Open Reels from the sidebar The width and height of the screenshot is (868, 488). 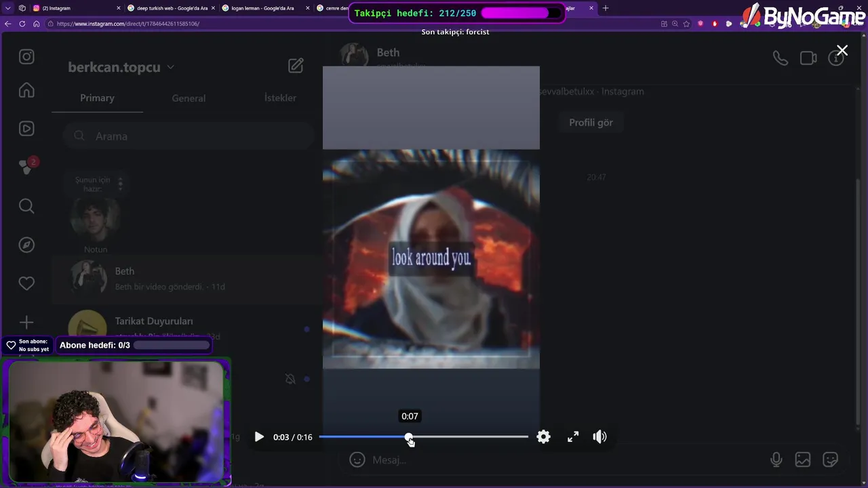(26, 128)
